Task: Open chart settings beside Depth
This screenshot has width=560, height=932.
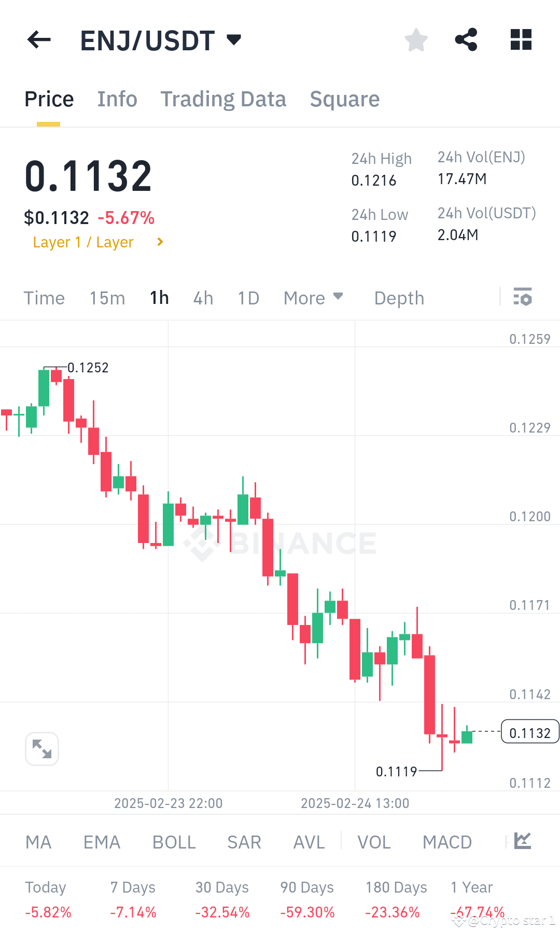Action: click(523, 298)
